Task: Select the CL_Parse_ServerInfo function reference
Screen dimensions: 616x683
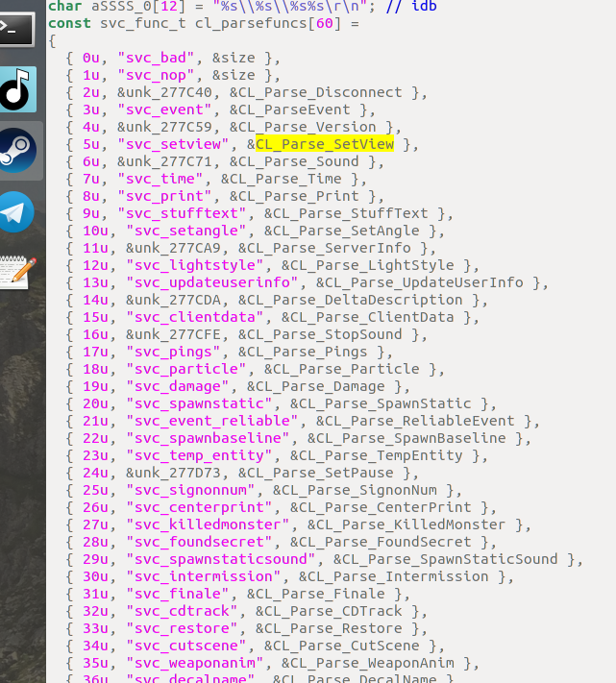Action: 329,248
